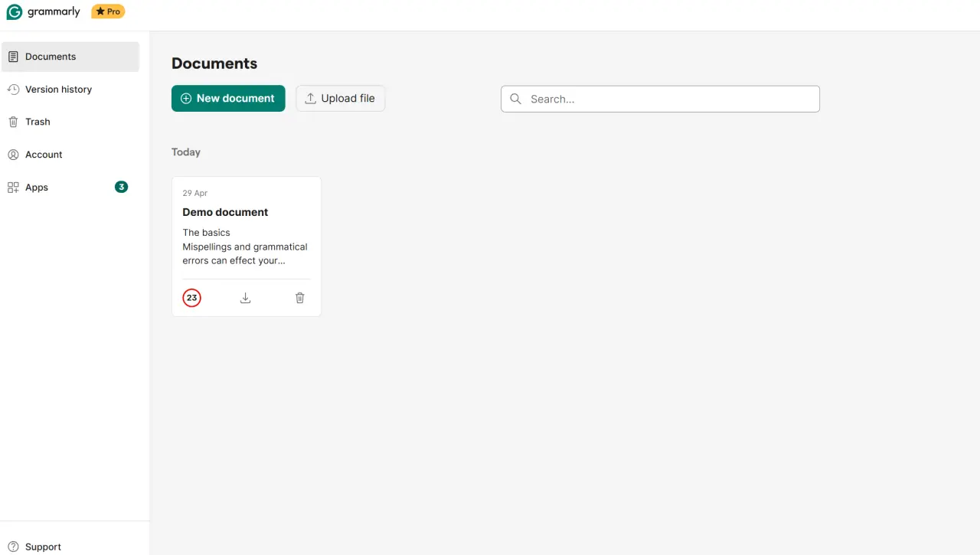
Task: Click the Demo document preview text
Action: pyautogui.click(x=245, y=246)
